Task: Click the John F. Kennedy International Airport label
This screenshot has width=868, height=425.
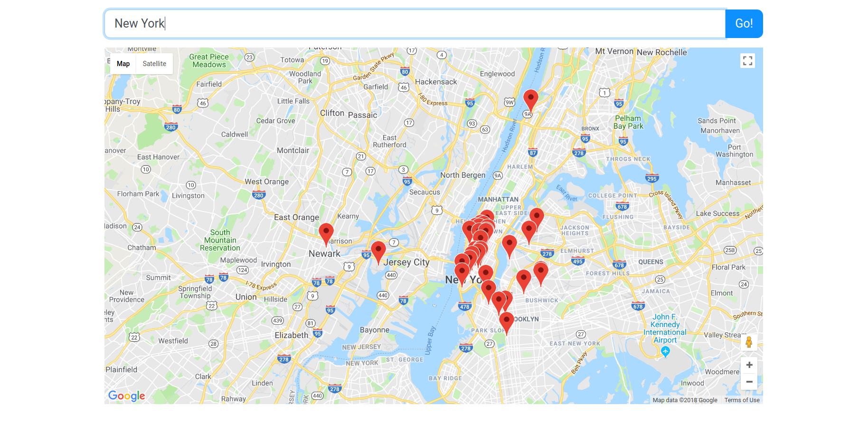Action: click(x=665, y=328)
